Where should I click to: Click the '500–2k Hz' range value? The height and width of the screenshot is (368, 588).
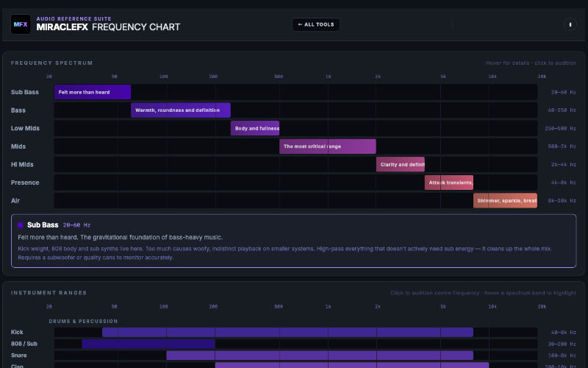click(562, 146)
